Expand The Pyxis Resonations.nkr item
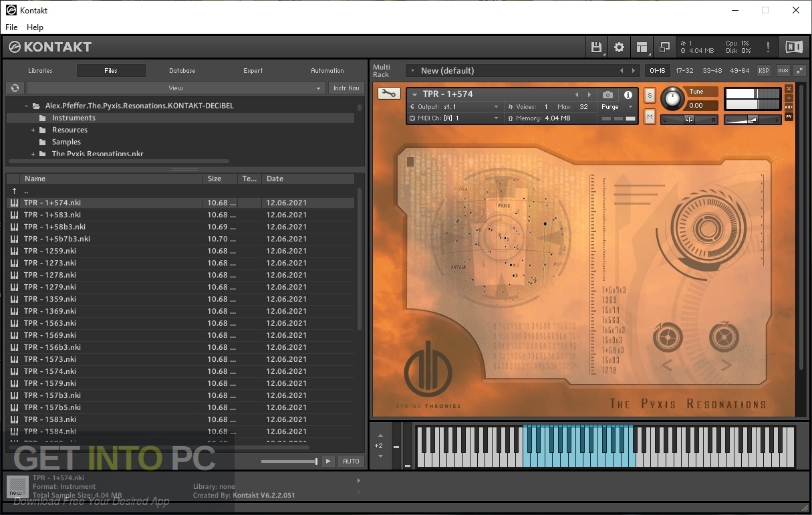 pyautogui.click(x=33, y=154)
